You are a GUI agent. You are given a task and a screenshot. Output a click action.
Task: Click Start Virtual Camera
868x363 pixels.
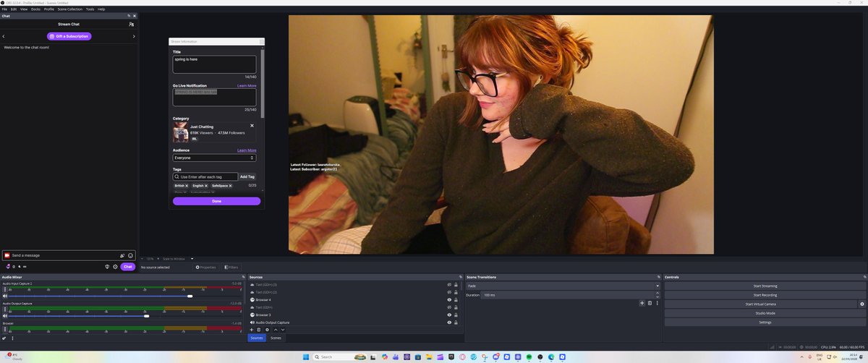point(760,304)
